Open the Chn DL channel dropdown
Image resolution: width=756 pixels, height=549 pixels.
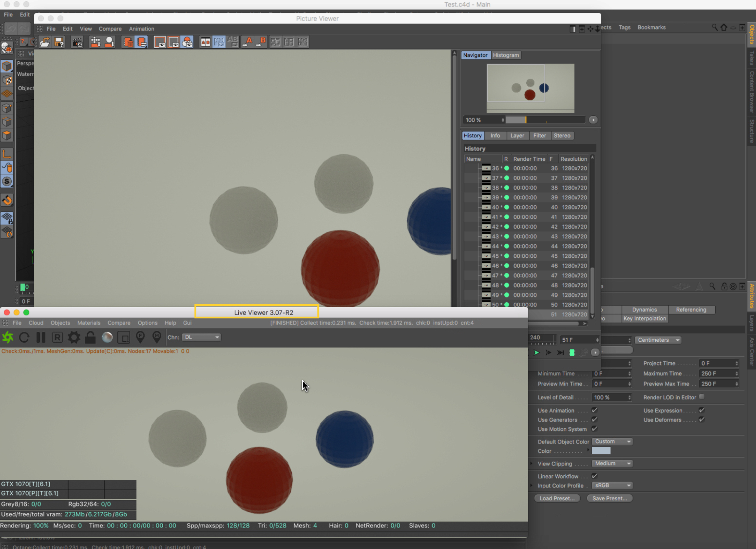pos(201,337)
